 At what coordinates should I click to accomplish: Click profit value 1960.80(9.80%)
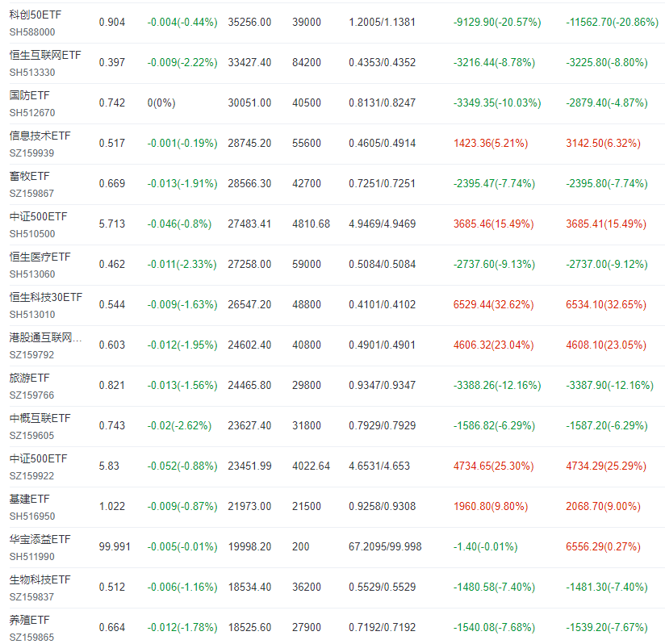click(491, 507)
